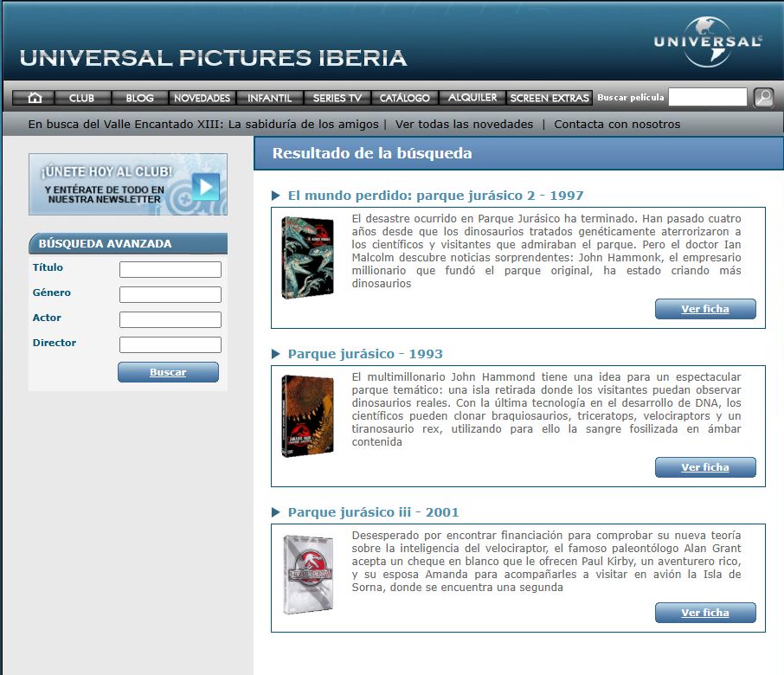Viewport: 784px width, 675px height.
Task: Open the BLOG menu item
Action: [140, 98]
